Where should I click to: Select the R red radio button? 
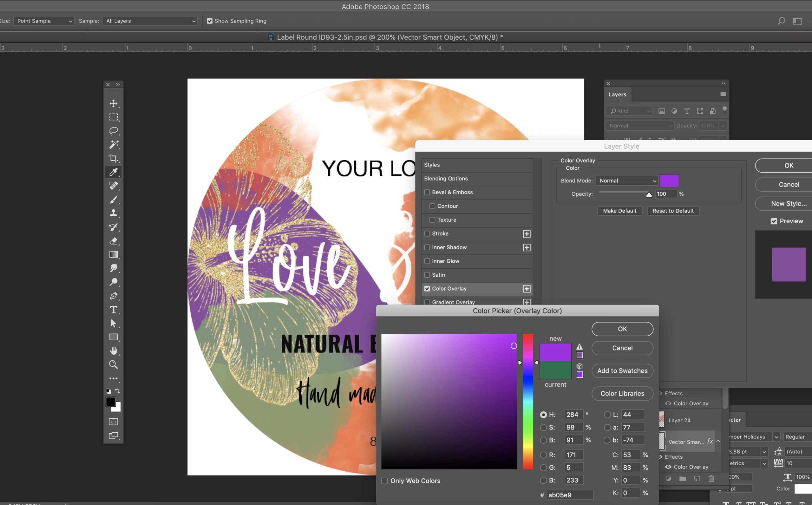point(544,455)
